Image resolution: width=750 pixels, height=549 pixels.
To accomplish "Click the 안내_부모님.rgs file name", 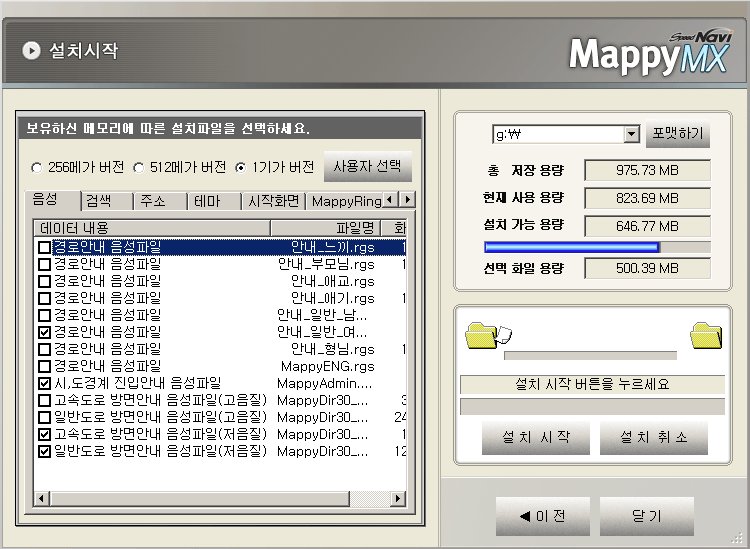I will (326, 264).
